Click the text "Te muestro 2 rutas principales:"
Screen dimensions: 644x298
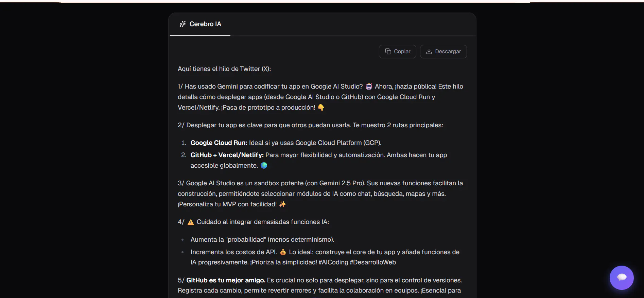coord(398,125)
